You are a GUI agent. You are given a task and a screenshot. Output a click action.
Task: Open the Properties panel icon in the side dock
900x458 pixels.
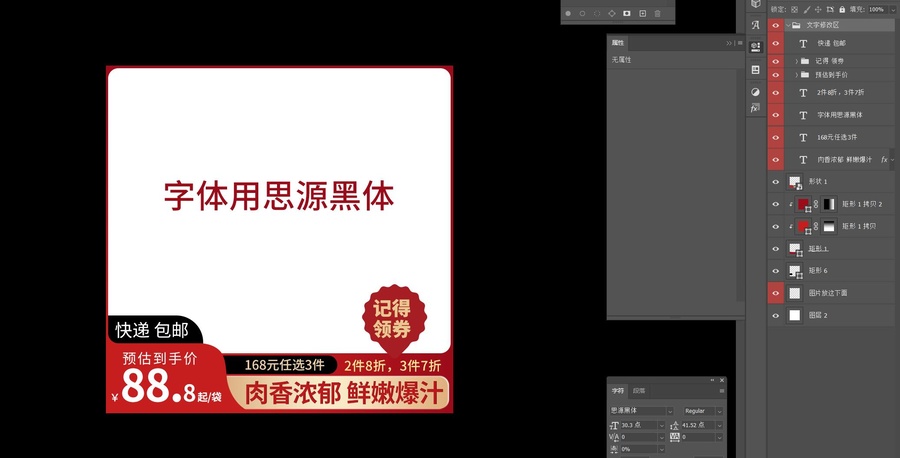[x=755, y=47]
